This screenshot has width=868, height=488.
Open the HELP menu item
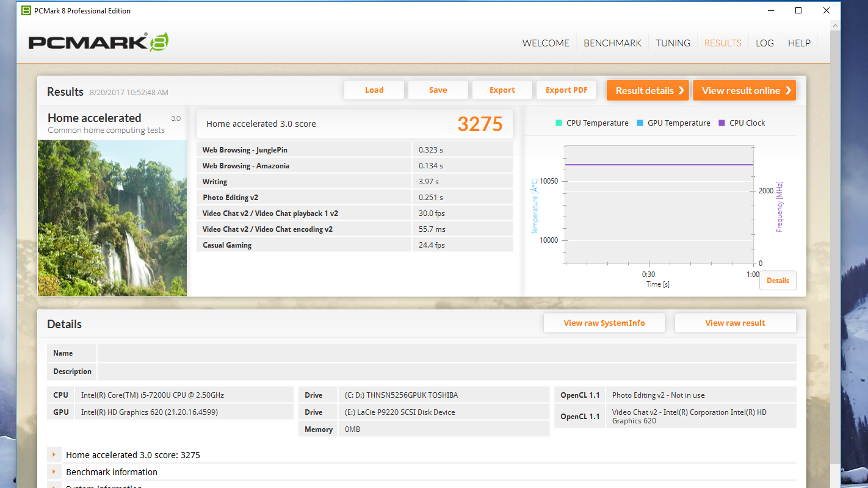[x=799, y=43]
